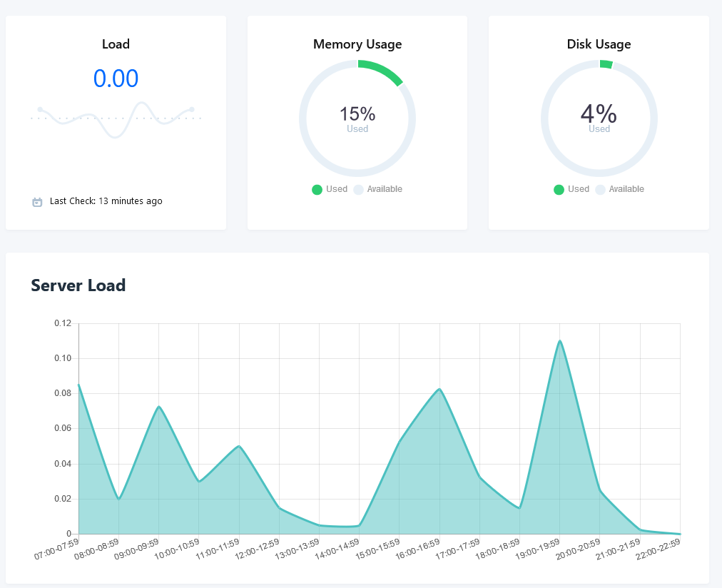Screen dimensions: 722x588
Task: Click the green Used dot under Memory Usage
Action: 317,190
